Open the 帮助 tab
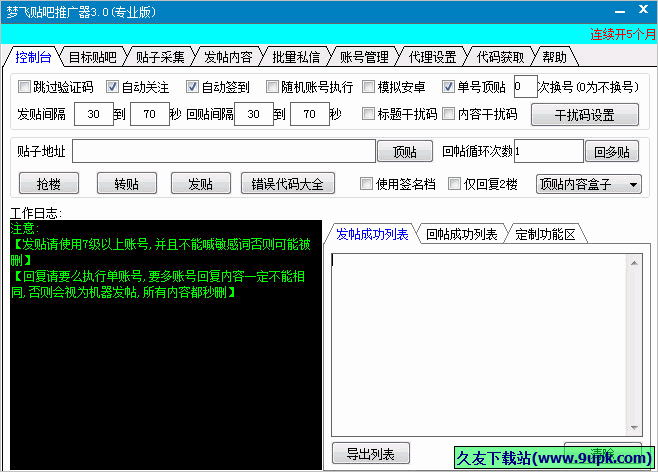 coord(554,57)
